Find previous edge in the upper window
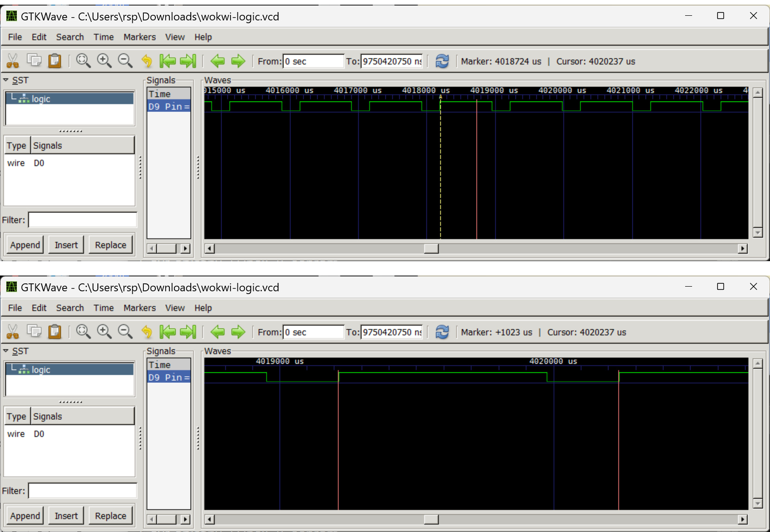Viewport: 770px width, 532px height. tap(217, 61)
